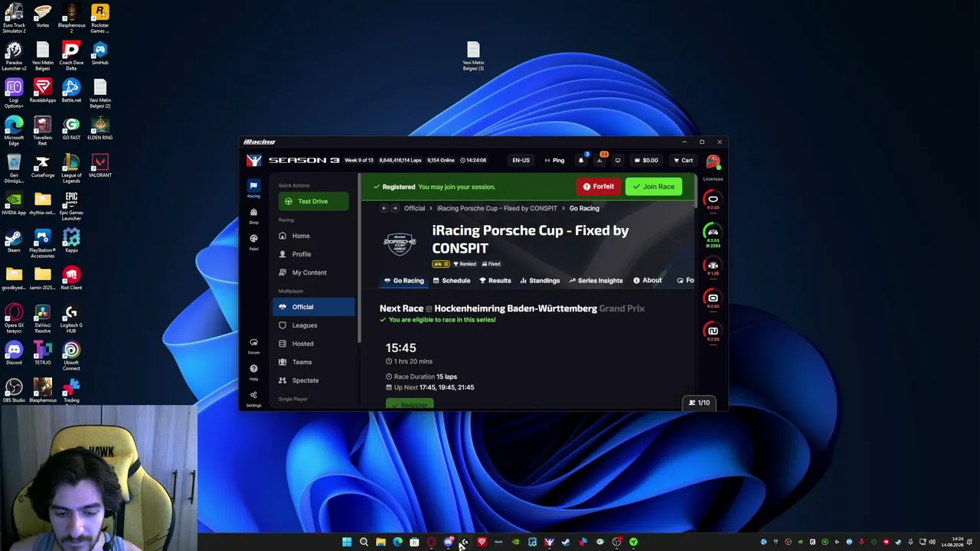Open Profile in the Racing menu

click(x=313, y=254)
